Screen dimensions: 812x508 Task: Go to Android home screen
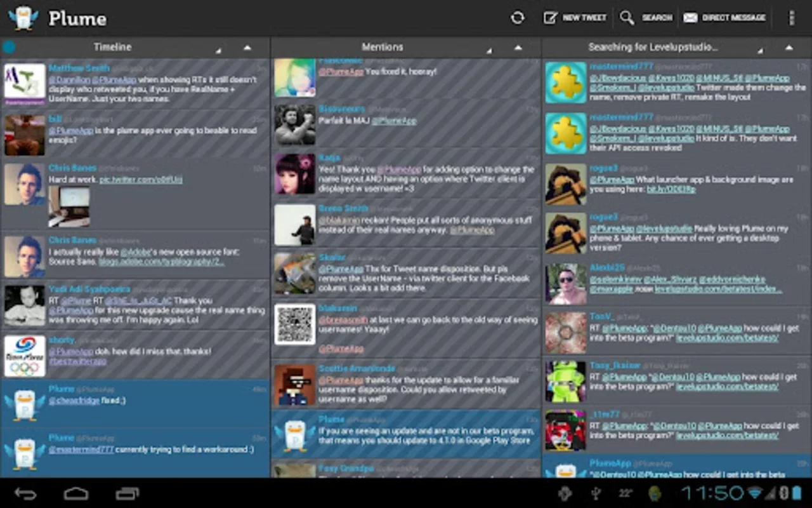pos(76,493)
